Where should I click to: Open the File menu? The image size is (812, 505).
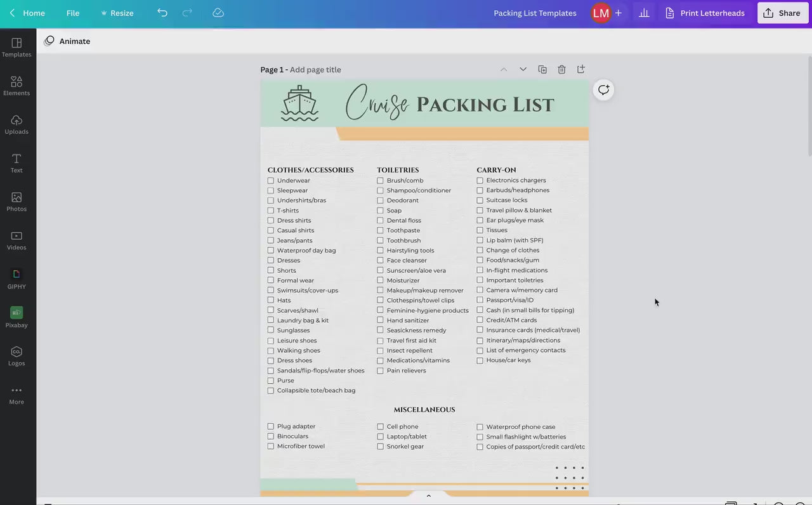(73, 13)
